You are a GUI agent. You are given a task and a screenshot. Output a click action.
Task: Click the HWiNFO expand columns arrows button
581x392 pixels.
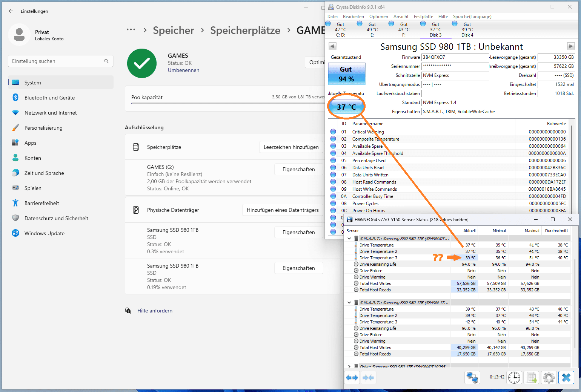352,377
